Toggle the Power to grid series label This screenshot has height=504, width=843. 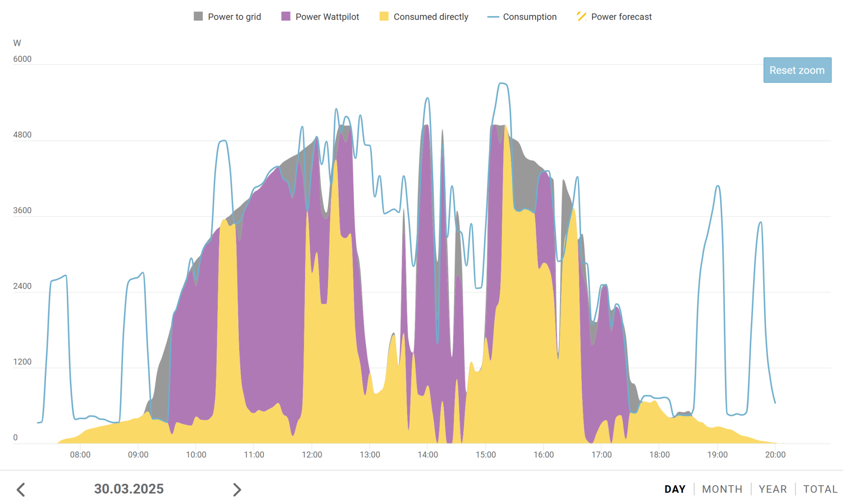click(x=234, y=17)
